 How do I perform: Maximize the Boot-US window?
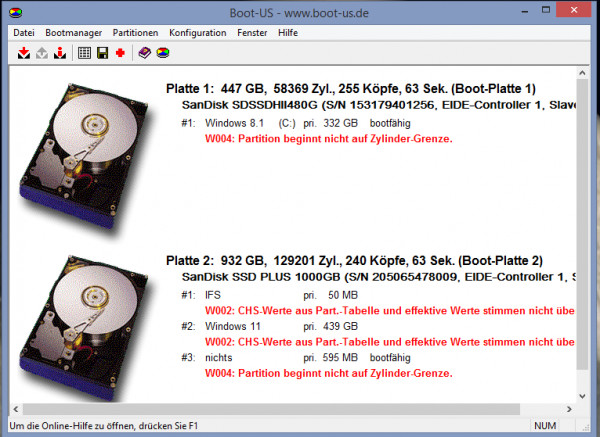point(546,11)
